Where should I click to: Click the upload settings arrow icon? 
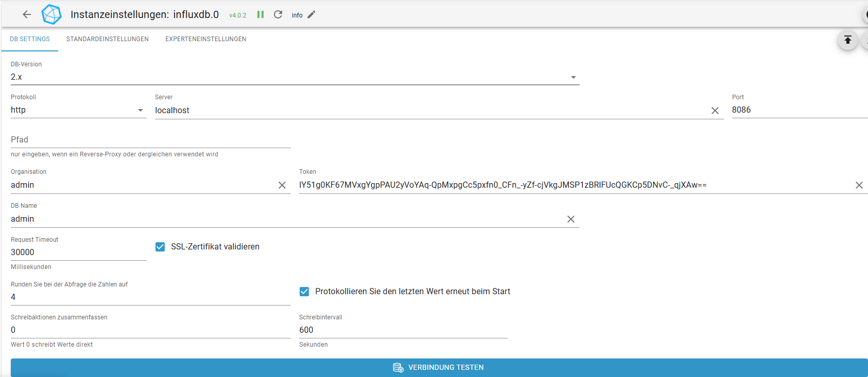(847, 40)
